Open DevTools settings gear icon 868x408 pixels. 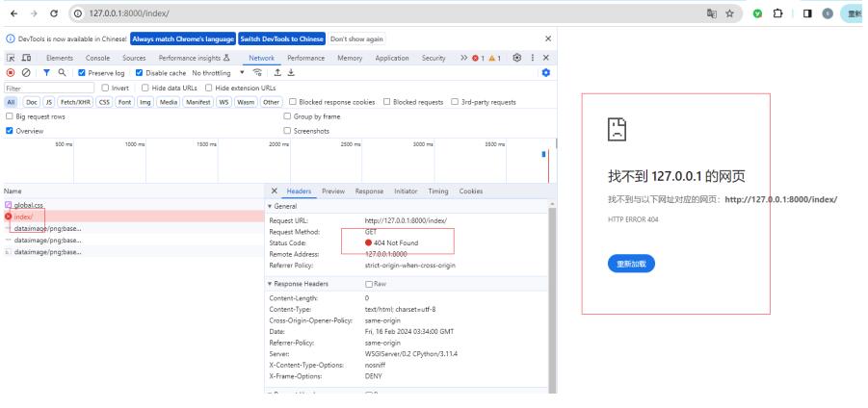(517, 58)
